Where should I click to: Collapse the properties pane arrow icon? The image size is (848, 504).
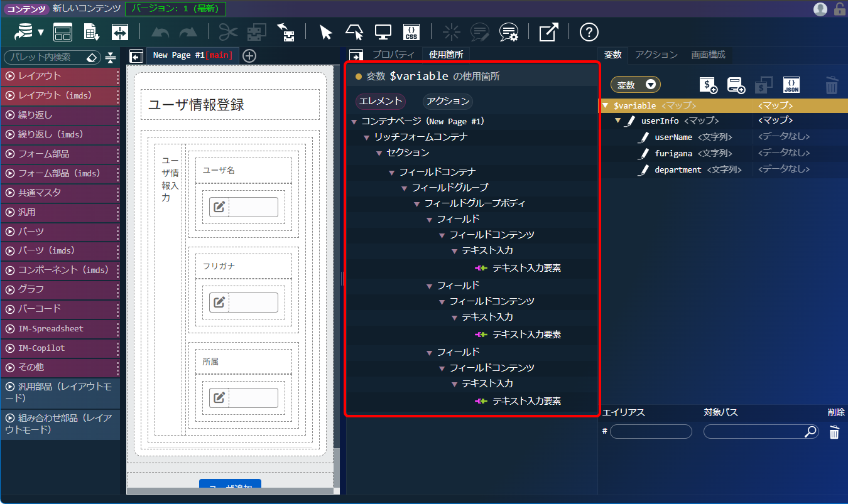click(356, 56)
